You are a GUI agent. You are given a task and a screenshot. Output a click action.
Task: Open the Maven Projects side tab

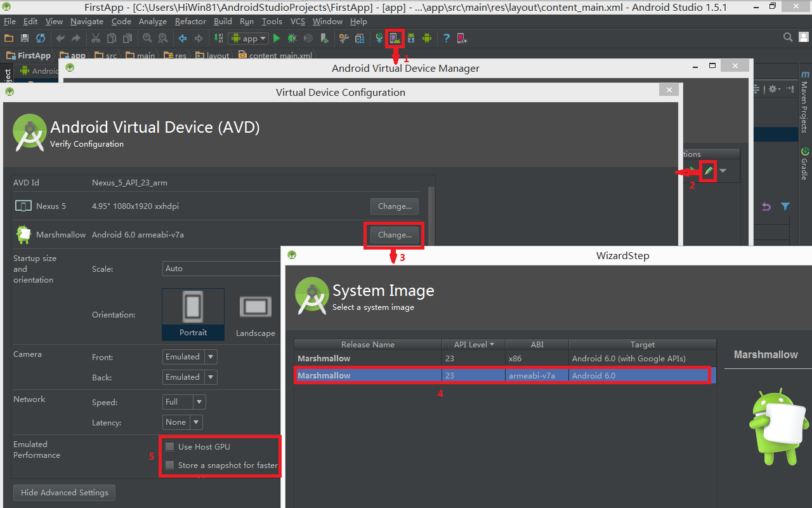pyautogui.click(x=804, y=102)
